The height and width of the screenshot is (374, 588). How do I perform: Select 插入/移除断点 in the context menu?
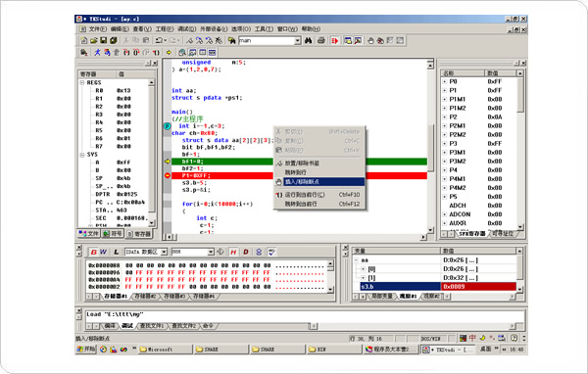[319, 182]
